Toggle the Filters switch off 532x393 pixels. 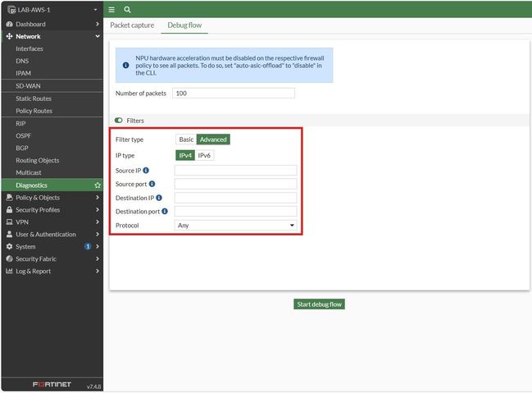coord(118,121)
